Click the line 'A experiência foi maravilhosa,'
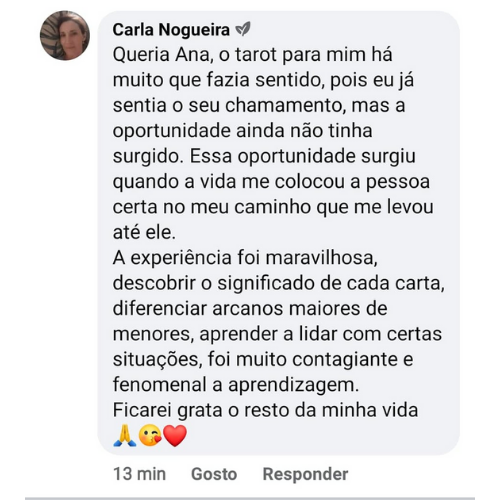The height and width of the screenshot is (500, 500). (x=245, y=258)
